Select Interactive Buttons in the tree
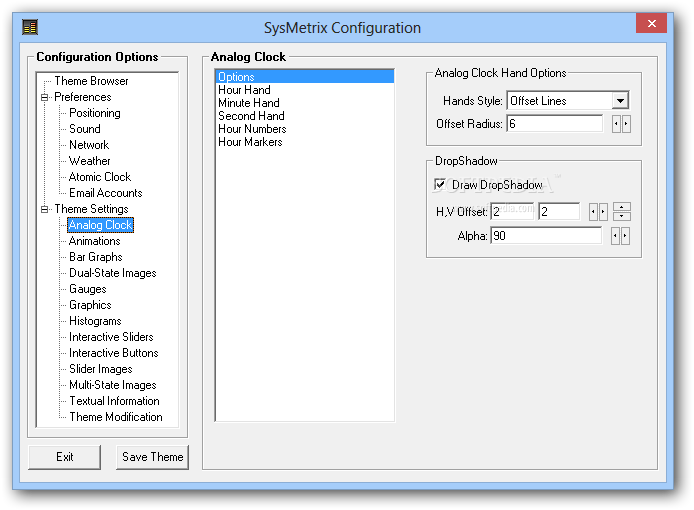 [114, 353]
